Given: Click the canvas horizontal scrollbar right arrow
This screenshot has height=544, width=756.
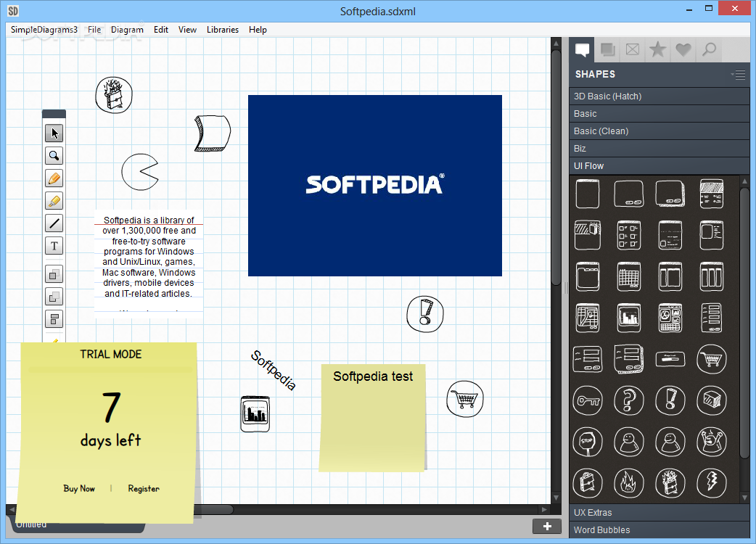Looking at the screenshot, I should coord(544,509).
